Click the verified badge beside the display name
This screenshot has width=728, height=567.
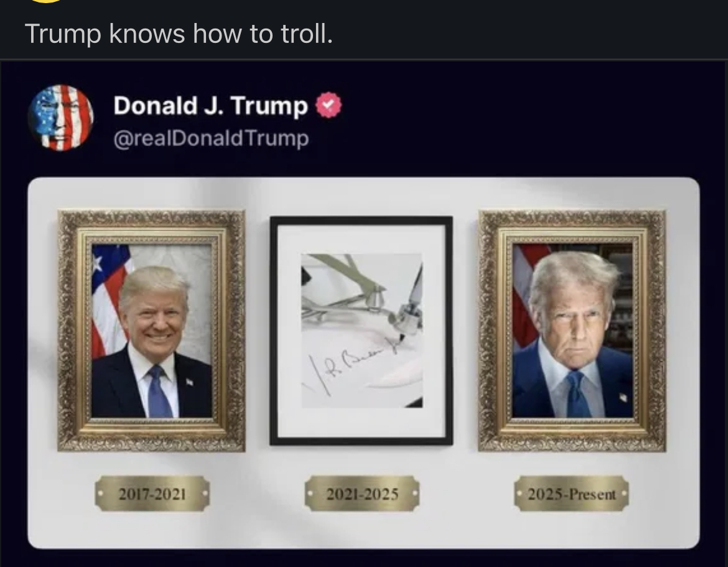click(x=329, y=105)
